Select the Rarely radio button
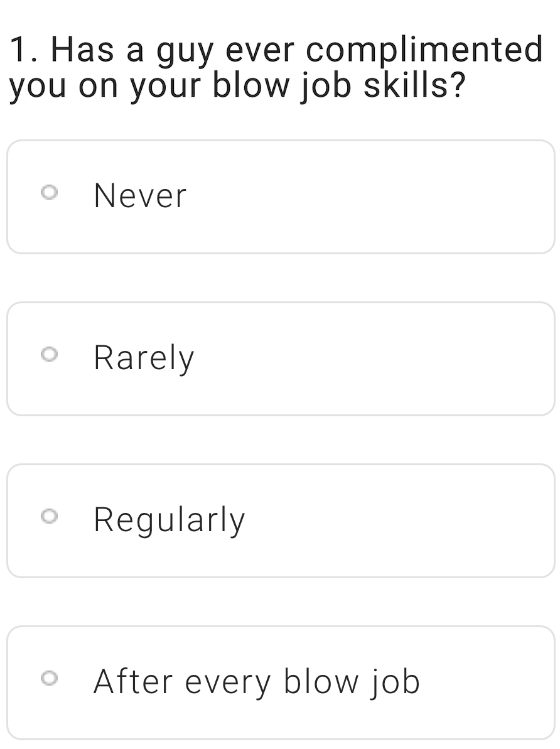The height and width of the screenshot is (749, 560). (x=49, y=355)
